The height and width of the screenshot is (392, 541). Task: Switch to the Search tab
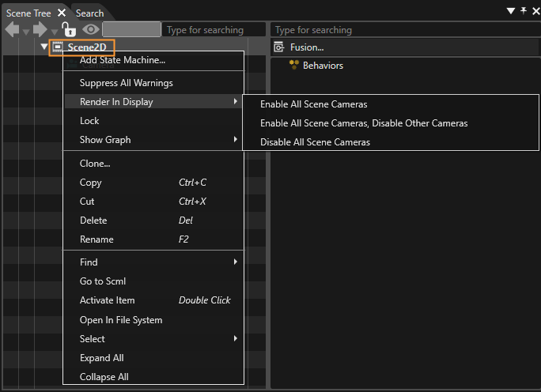coord(89,13)
